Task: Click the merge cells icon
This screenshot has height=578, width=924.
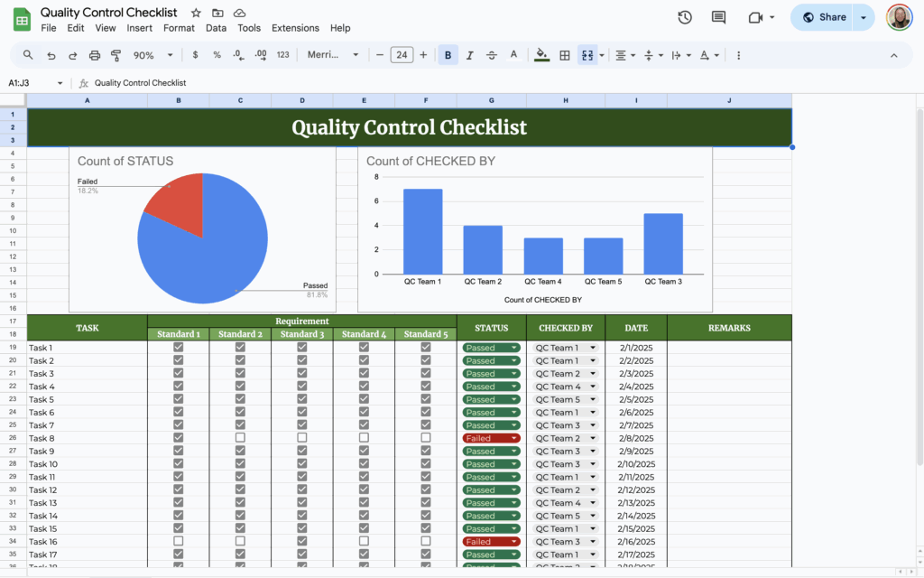Action: click(587, 55)
